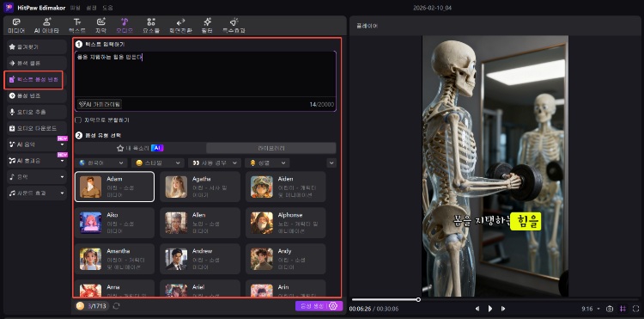Open the 사용 경우 use-case filter dropdown
Viewport: 644px width, 319px height.
coord(215,163)
